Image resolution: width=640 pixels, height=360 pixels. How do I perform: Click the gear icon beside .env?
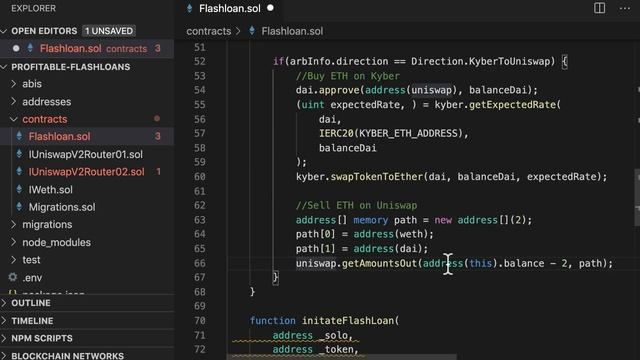tap(13, 278)
